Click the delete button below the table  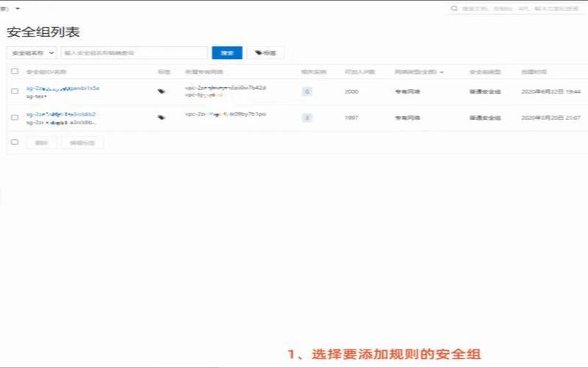click(41, 143)
